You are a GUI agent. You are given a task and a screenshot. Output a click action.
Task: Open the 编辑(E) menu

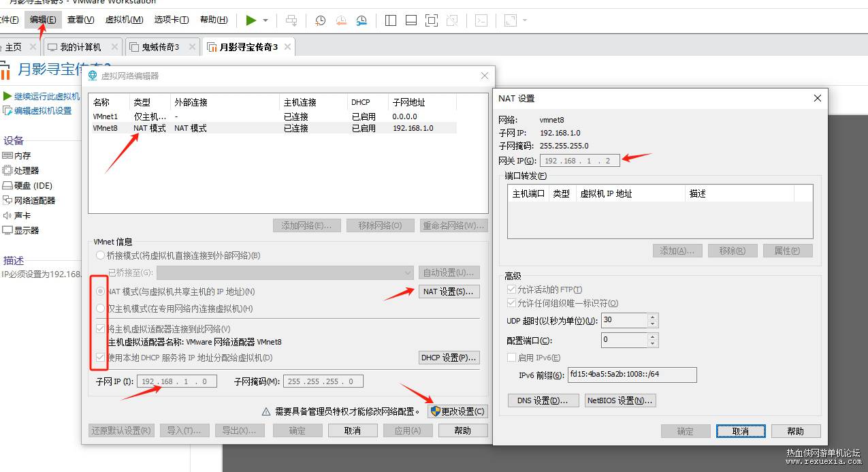(43, 20)
